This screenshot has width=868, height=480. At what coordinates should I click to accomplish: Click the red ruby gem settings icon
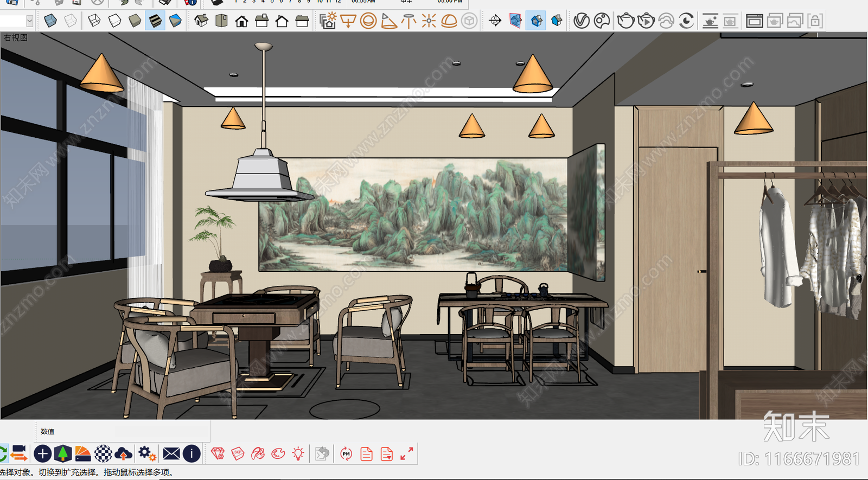[x=218, y=453]
